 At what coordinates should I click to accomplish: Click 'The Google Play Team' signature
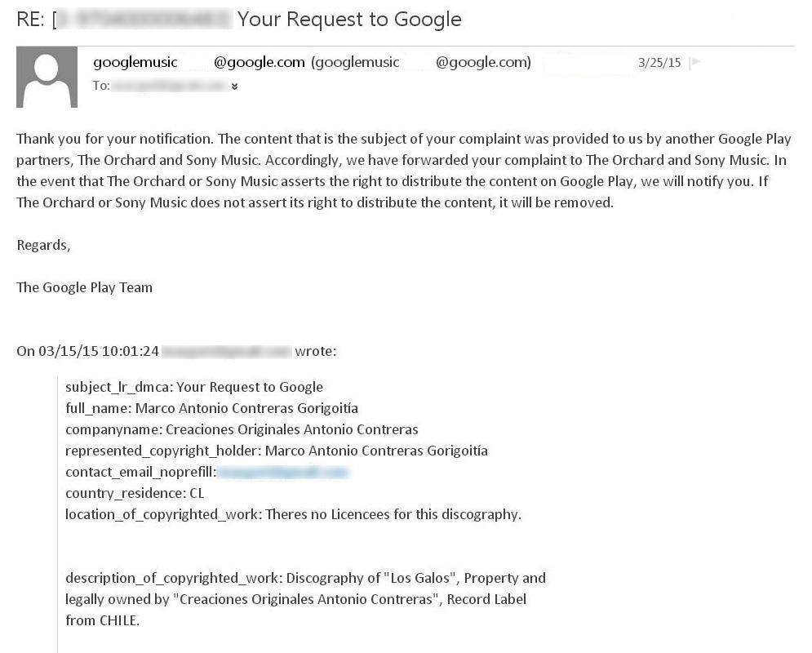85,287
